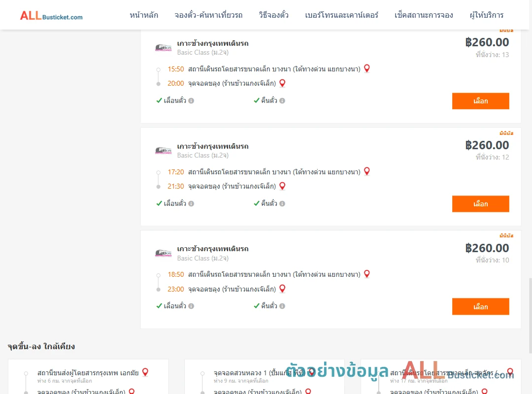Viewport: 532px width, 394px height.
Task: Open จองตั๋ว-ค้นหาเที่ยวรถ menu item
Action: 208,15
